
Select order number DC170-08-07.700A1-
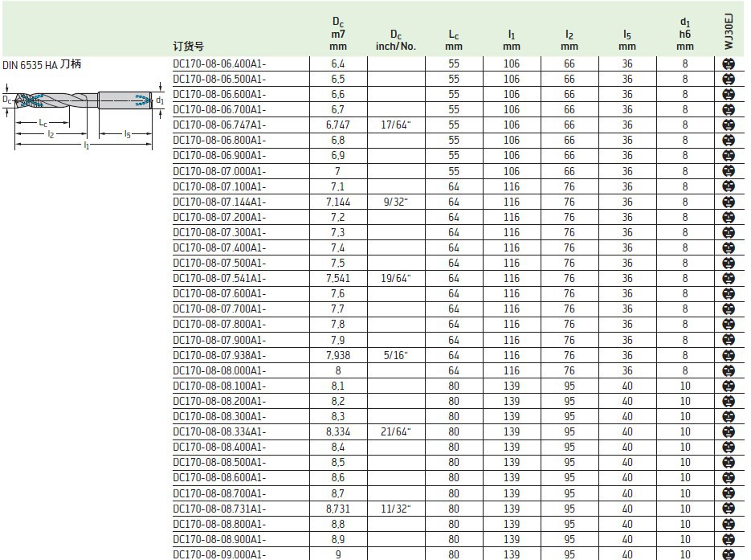tap(219, 309)
